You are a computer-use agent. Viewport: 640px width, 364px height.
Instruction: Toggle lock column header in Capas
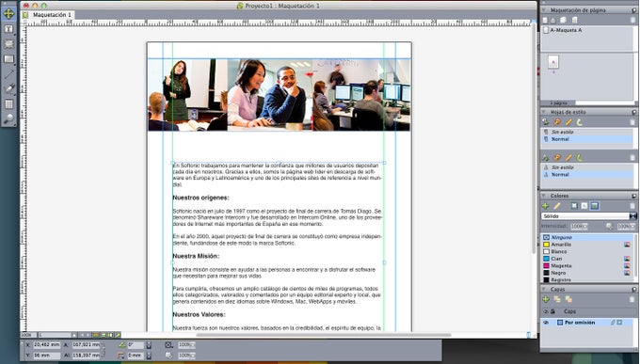[x=552, y=311]
